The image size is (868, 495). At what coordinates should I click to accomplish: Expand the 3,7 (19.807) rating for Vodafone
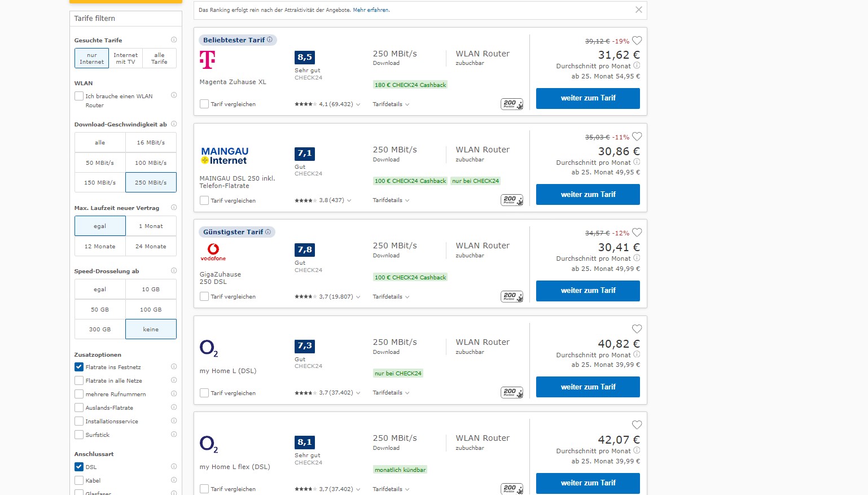[x=338, y=297]
